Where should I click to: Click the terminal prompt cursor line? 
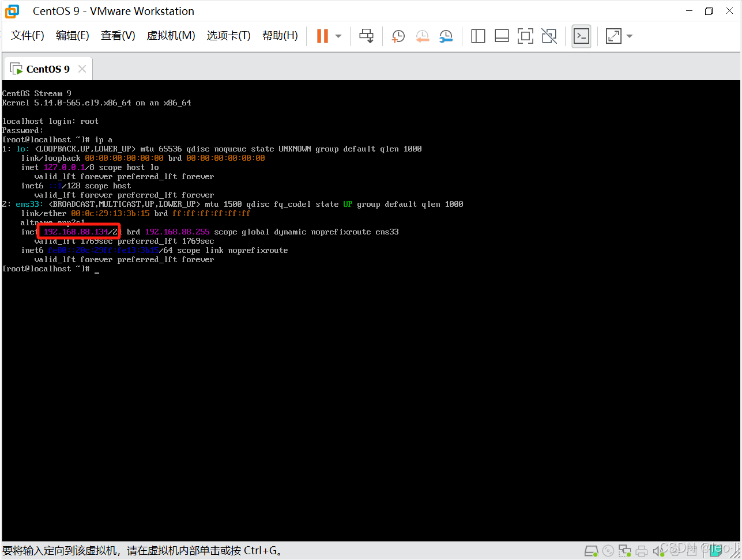51,269
